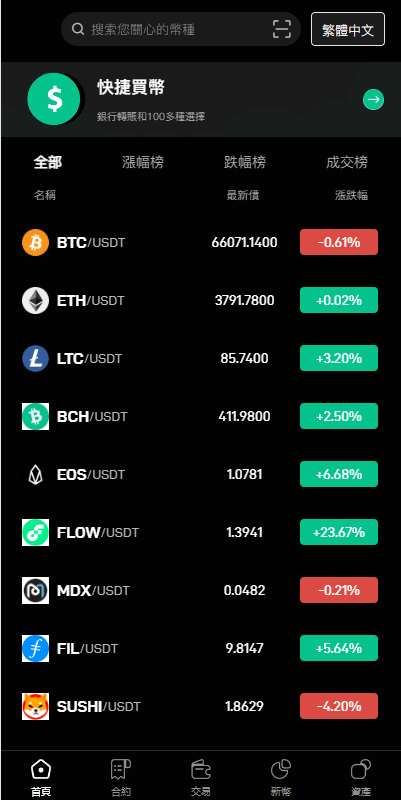Switch to the 漲幅榜 gainers tab

[x=143, y=163]
